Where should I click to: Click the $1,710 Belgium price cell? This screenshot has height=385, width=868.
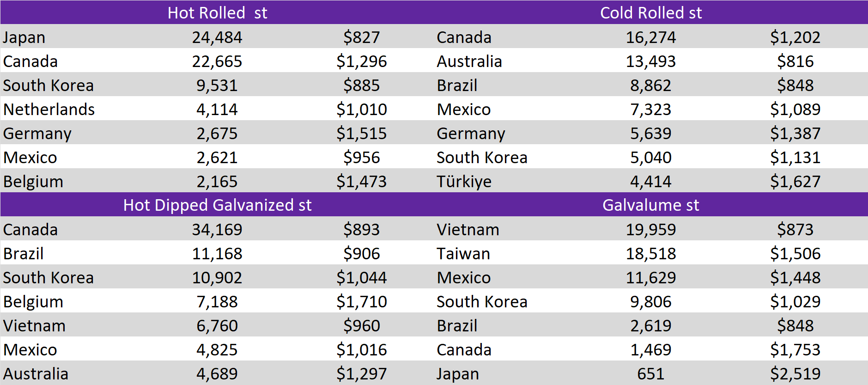[x=361, y=302]
